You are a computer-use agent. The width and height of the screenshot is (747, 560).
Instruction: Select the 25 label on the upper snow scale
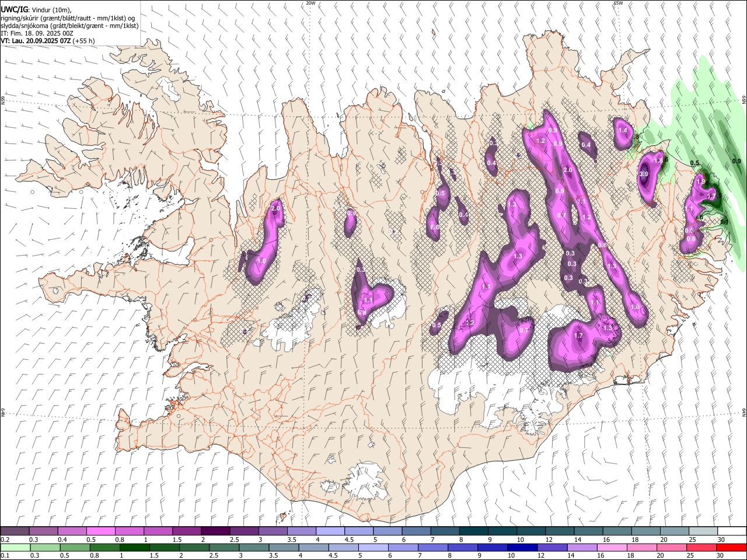692,540
